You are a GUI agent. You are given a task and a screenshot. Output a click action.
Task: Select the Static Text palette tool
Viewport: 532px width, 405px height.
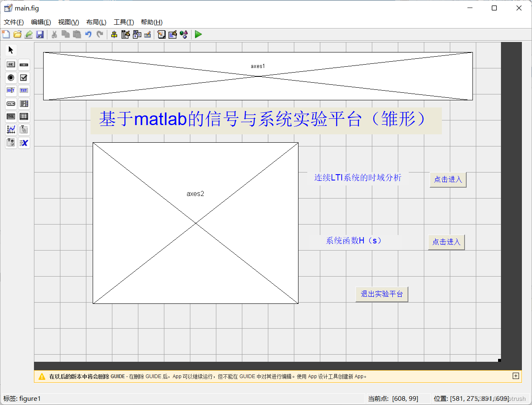pos(24,91)
